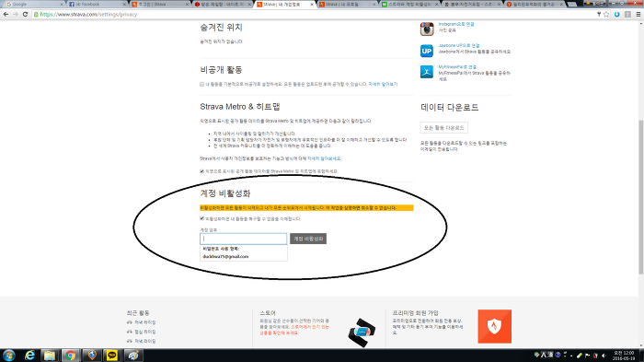
Task: Click the key icon in address bar
Action: pyautogui.click(x=599, y=14)
